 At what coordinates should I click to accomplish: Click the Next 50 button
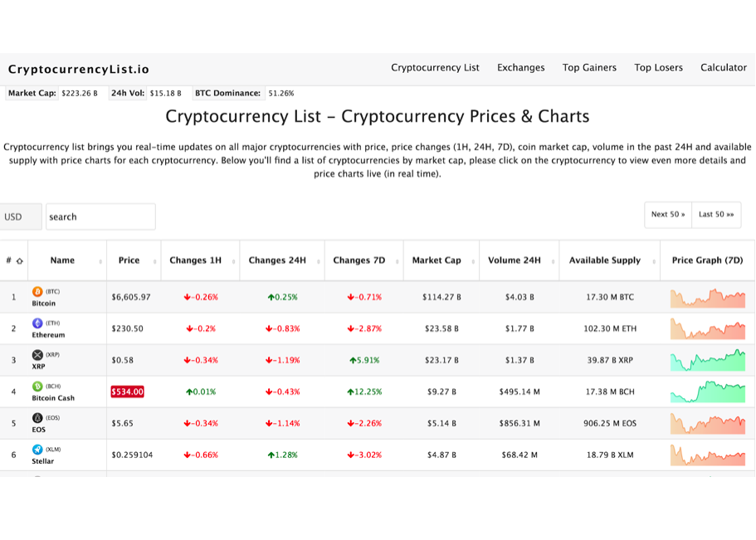[x=668, y=215]
